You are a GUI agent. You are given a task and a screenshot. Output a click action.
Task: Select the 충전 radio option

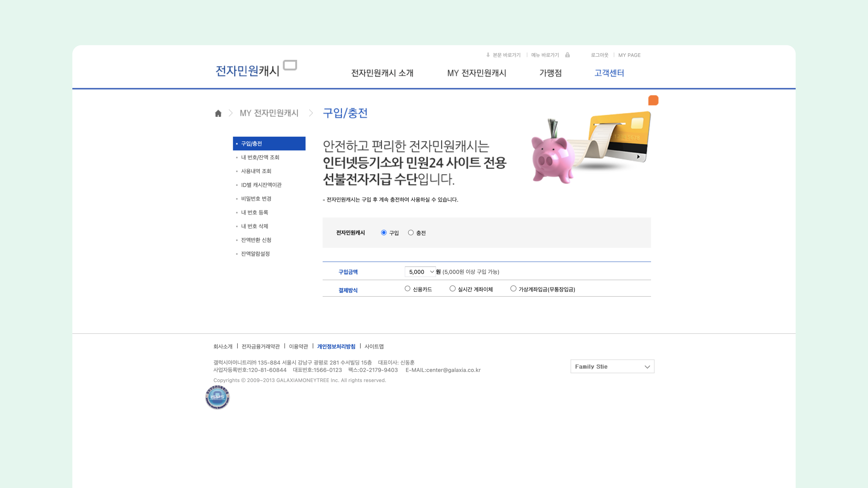tap(410, 233)
